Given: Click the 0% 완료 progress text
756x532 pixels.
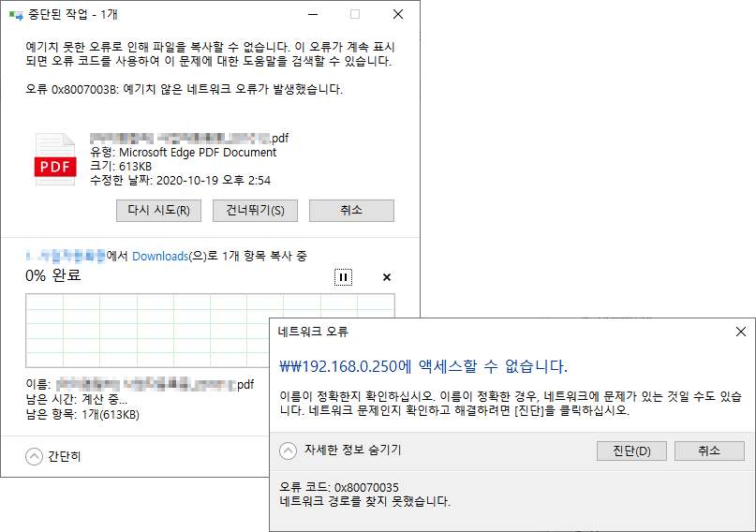Looking at the screenshot, I should tap(53, 275).
